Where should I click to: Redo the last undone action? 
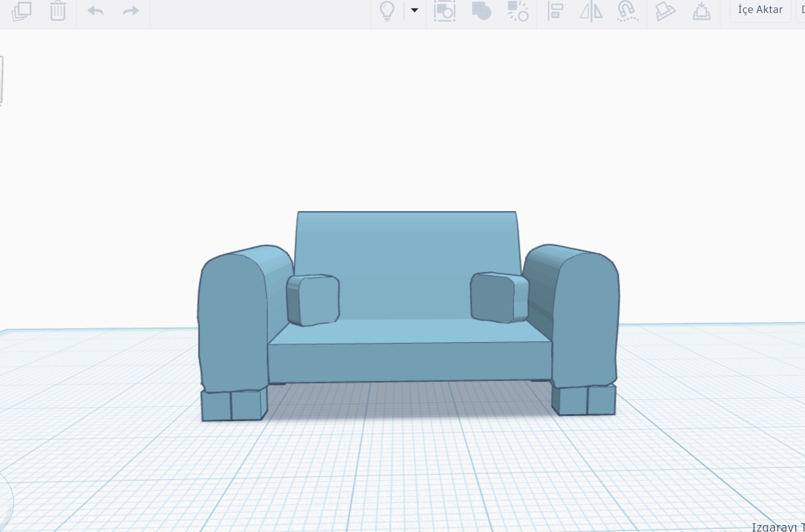pos(131,11)
